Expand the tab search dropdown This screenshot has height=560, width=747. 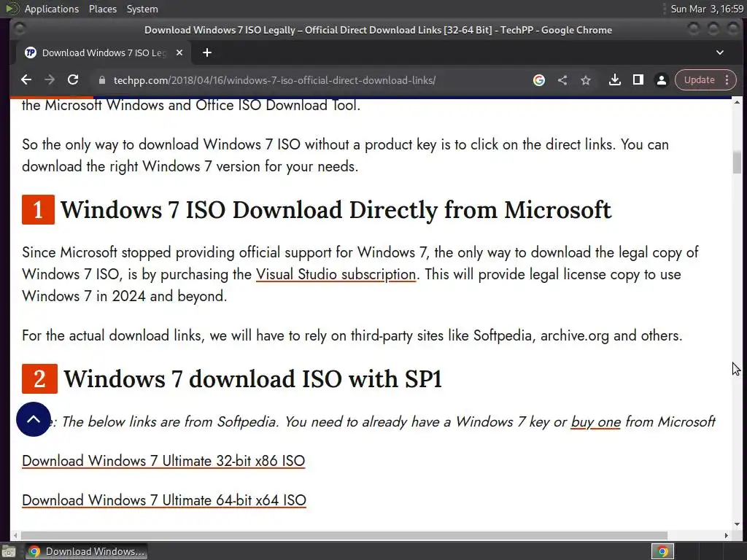[720, 52]
